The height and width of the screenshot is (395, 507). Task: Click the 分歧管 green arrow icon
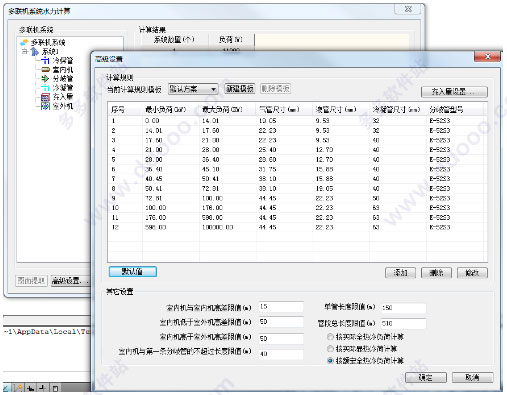pyautogui.click(x=45, y=79)
